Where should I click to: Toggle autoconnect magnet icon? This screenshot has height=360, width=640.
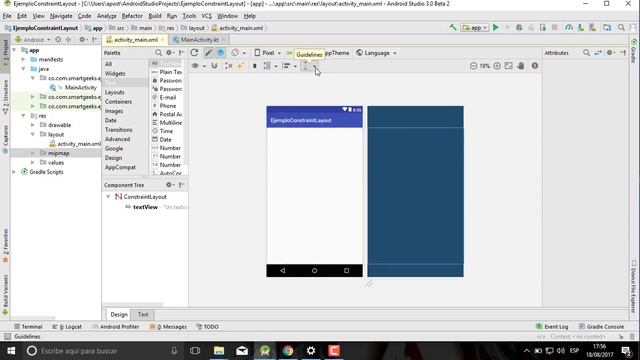[214, 66]
